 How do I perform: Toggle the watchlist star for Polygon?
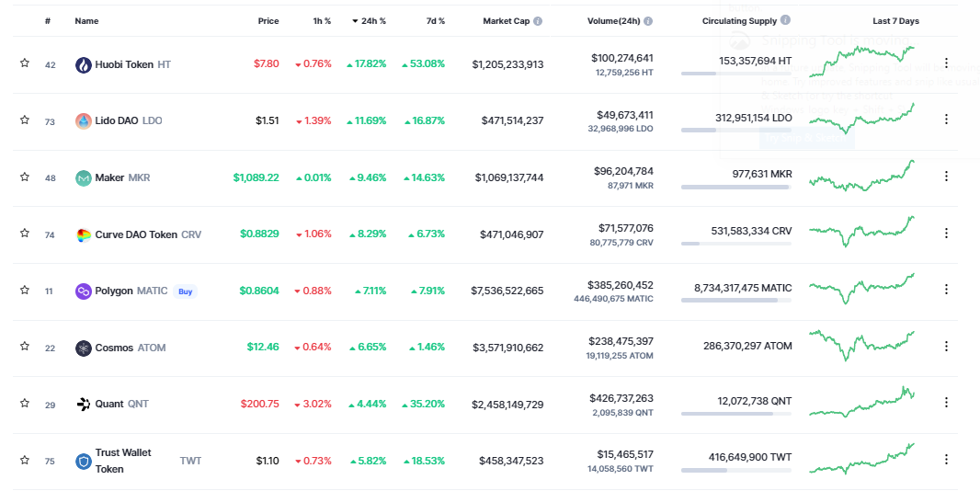25,291
